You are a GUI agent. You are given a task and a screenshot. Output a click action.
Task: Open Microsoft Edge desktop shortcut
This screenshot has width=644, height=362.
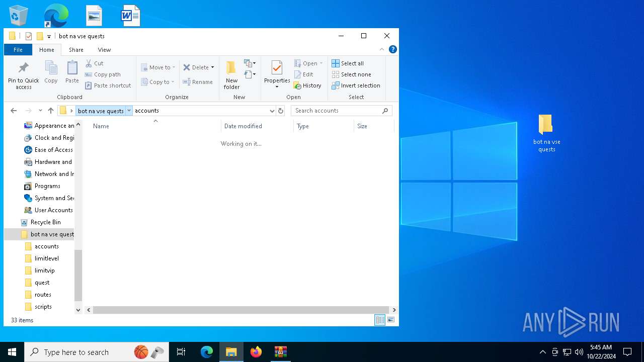pos(56,16)
